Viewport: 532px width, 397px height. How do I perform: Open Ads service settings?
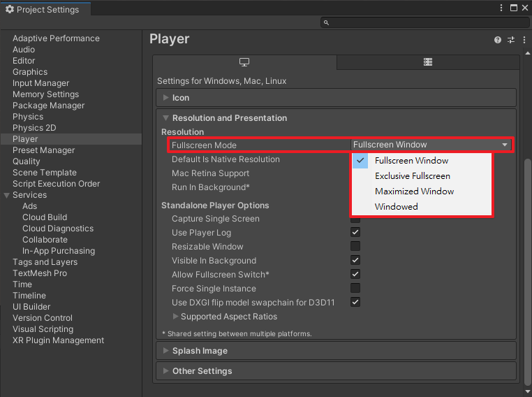(29, 206)
